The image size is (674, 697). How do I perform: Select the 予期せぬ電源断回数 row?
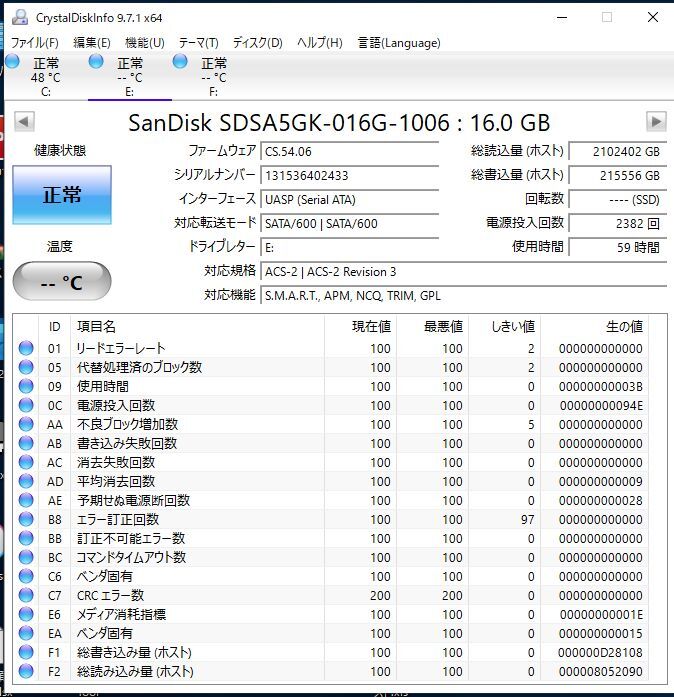pyautogui.click(x=330, y=501)
